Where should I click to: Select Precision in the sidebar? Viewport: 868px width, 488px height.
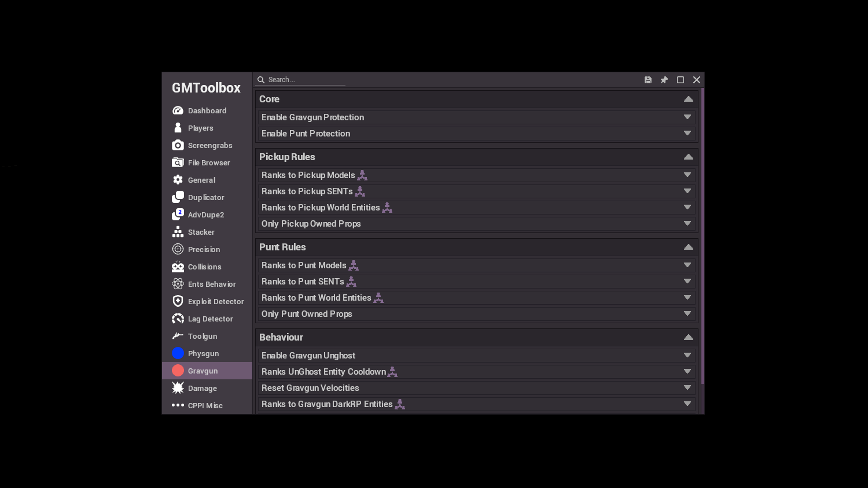[207, 249]
